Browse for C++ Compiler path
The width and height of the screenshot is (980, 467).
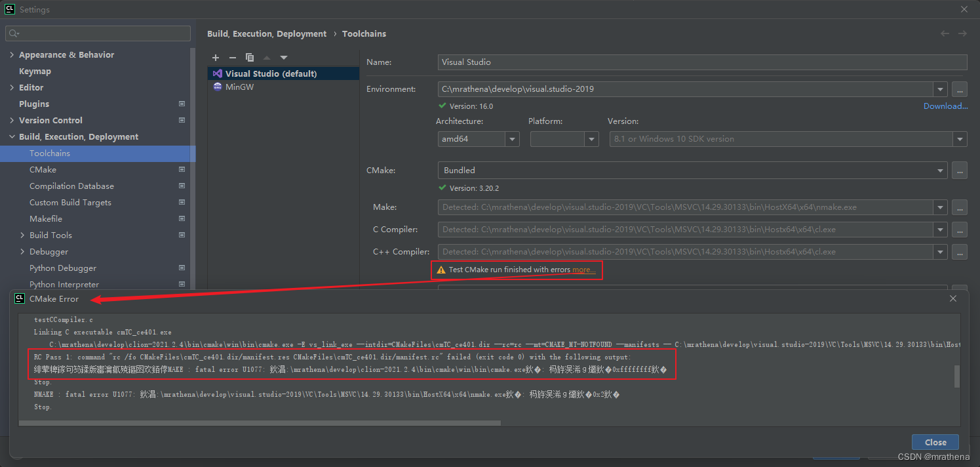(x=960, y=252)
